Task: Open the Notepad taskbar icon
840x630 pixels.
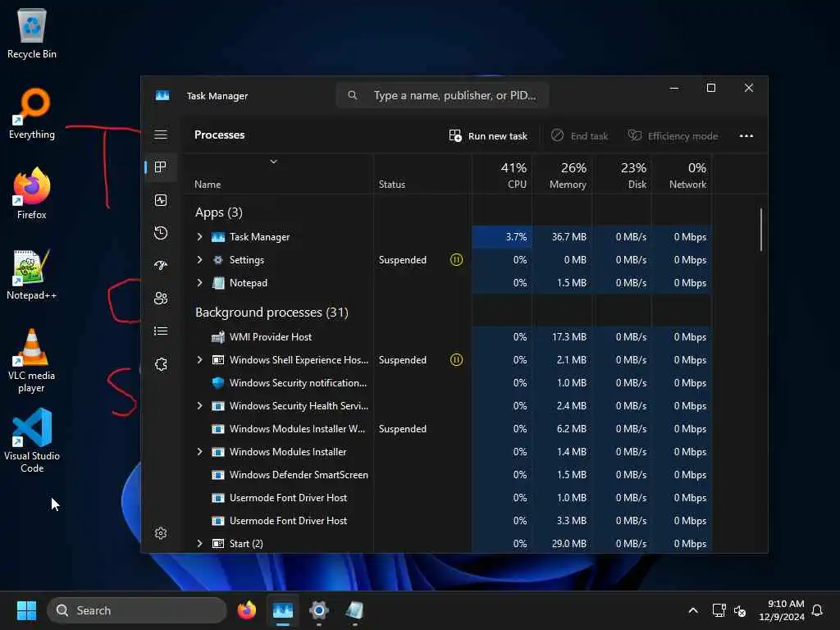Action: [x=354, y=610]
